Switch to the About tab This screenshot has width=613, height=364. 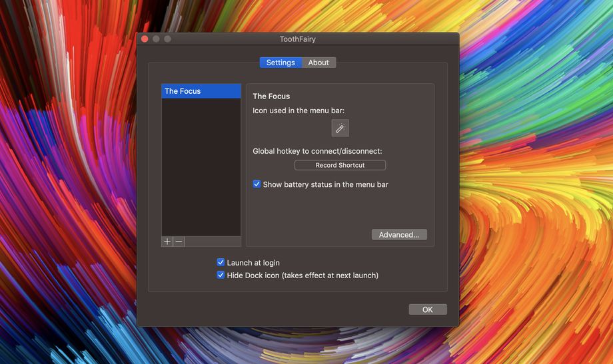[x=318, y=63]
